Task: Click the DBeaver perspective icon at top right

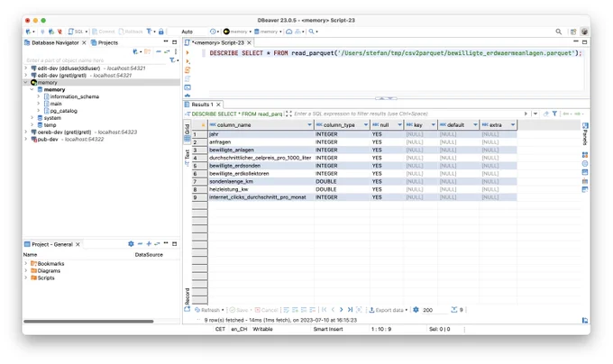Action: [584, 32]
